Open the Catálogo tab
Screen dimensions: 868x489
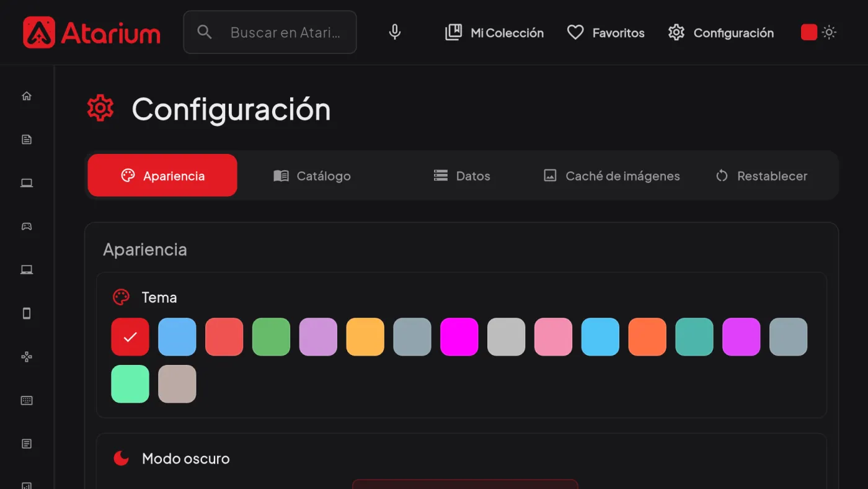(312, 176)
